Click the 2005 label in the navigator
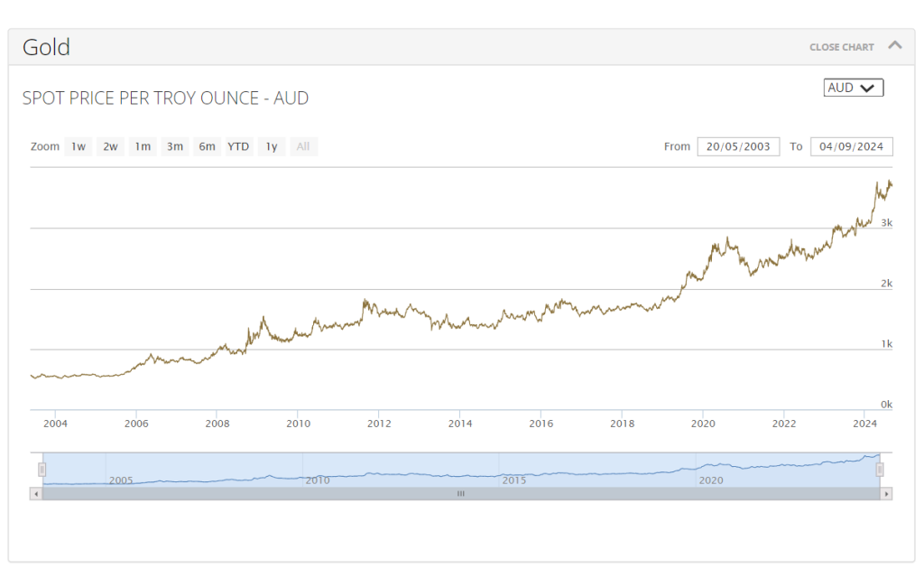The image size is (924, 578). tap(121, 480)
